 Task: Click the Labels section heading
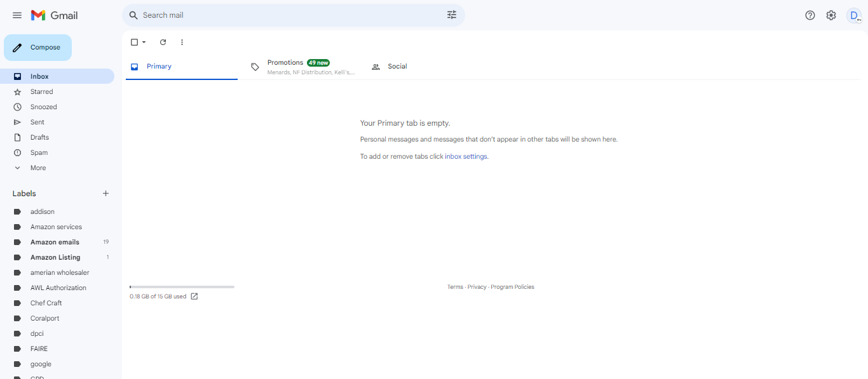(x=24, y=194)
